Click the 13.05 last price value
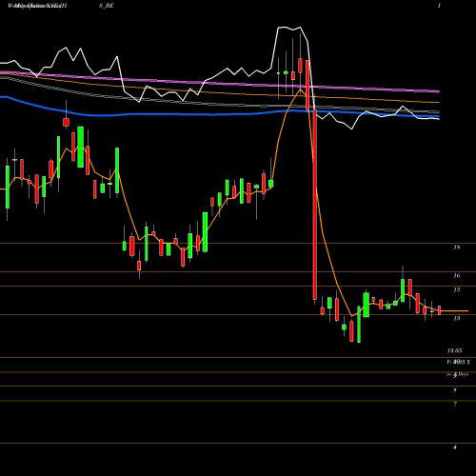Image resolution: width=476 pixels, height=476 pixels. tap(454, 350)
